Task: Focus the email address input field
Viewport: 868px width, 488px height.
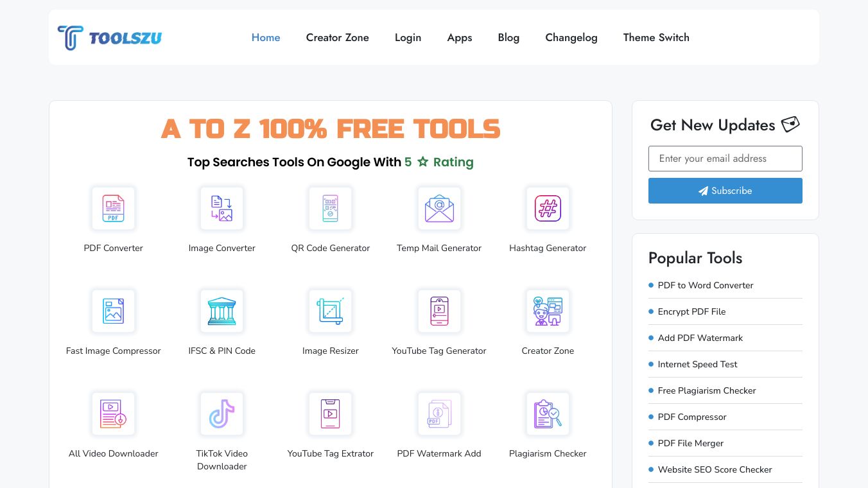Action: click(x=725, y=159)
